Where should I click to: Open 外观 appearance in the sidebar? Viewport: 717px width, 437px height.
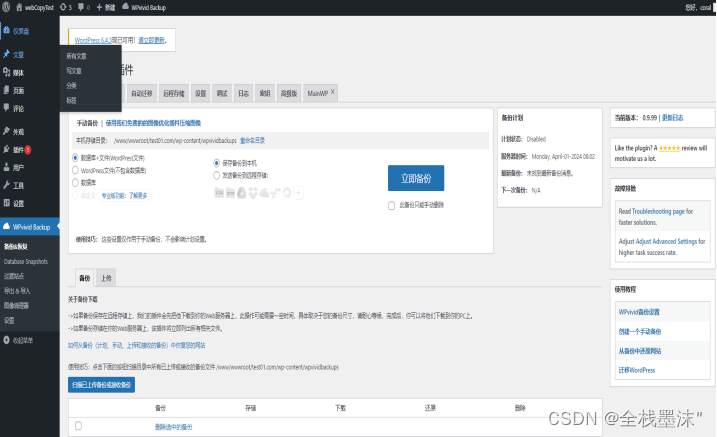point(14,132)
